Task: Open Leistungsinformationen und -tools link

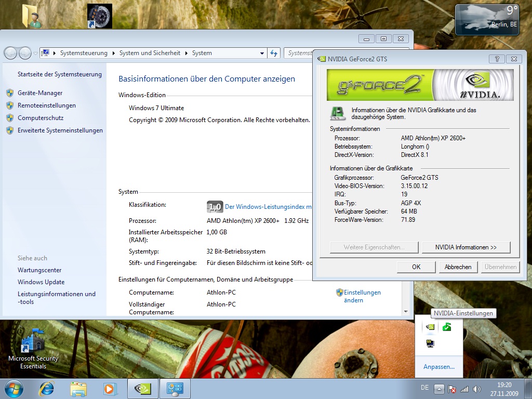Action: pyautogui.click(x=57, y=298)
